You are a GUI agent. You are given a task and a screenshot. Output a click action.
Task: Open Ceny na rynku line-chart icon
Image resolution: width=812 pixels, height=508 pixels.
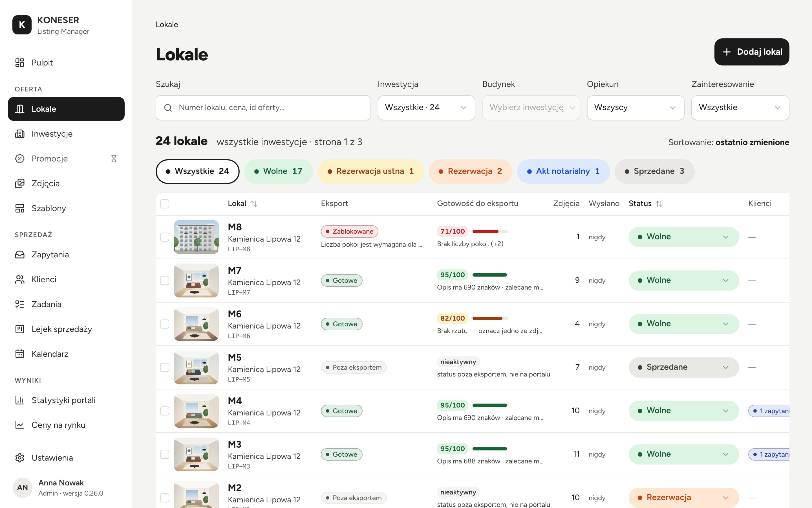point(20,425)
